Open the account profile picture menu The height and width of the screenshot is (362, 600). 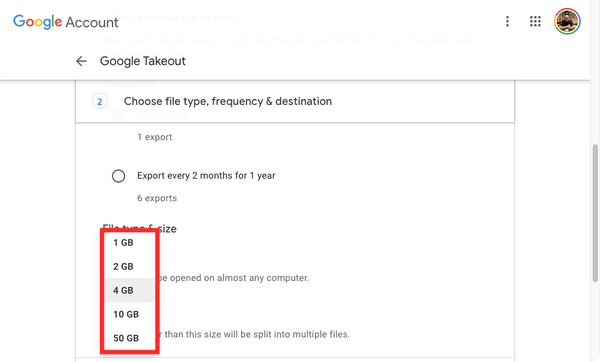(567, 21)
